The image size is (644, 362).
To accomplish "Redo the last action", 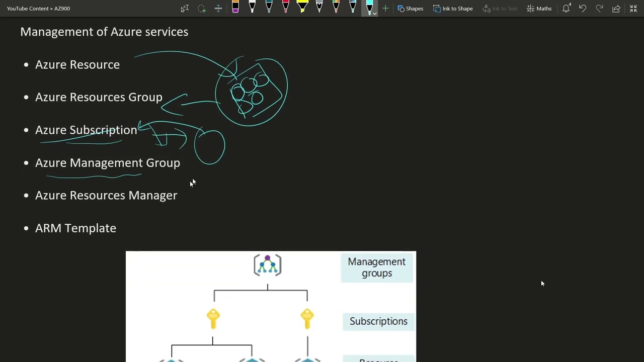I will coord(599,9).
